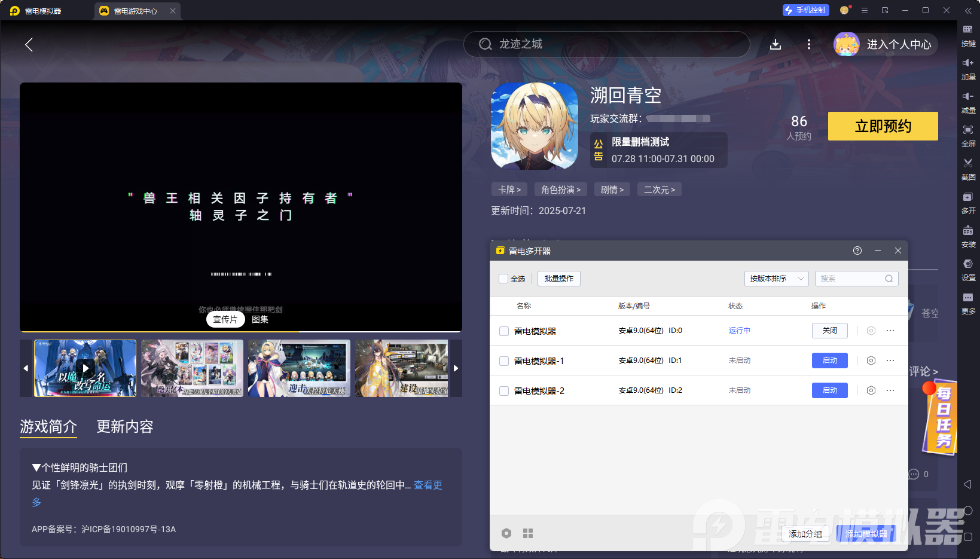Check the box for 雷电模拟器 row

tap(504, 331)
